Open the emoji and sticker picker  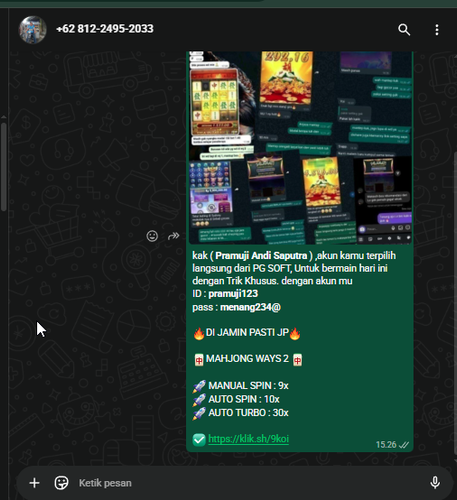(x=61, y=483)
